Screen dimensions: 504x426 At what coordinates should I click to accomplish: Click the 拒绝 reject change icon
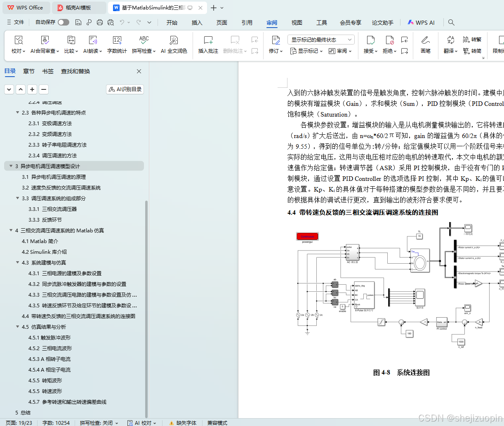click(389, 40)
